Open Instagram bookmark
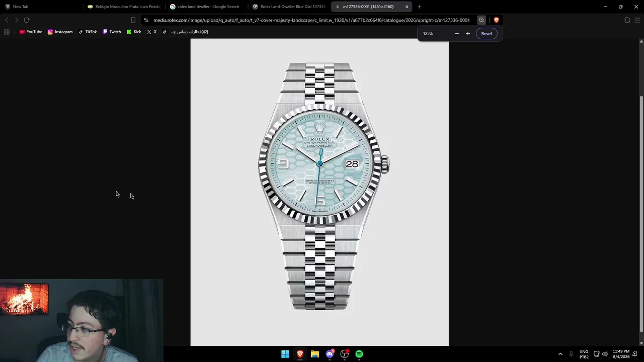This screenshot has width=644, height=362. [60, 32]
